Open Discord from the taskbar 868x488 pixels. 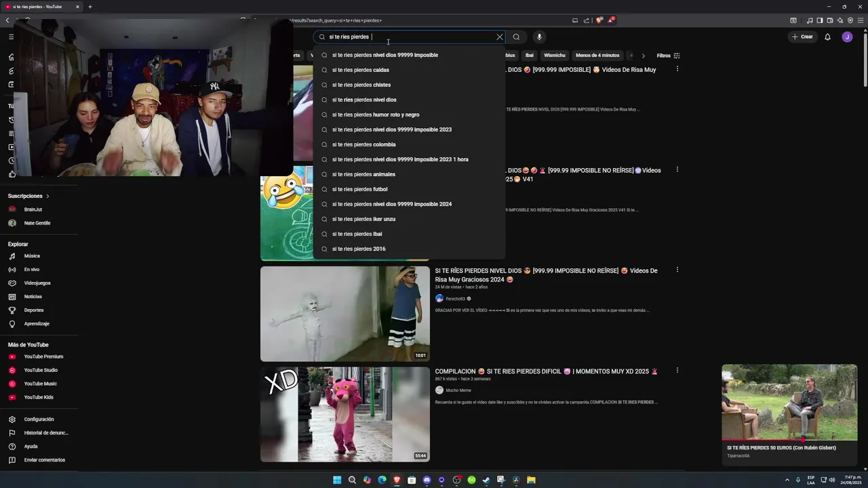(427, 480)
